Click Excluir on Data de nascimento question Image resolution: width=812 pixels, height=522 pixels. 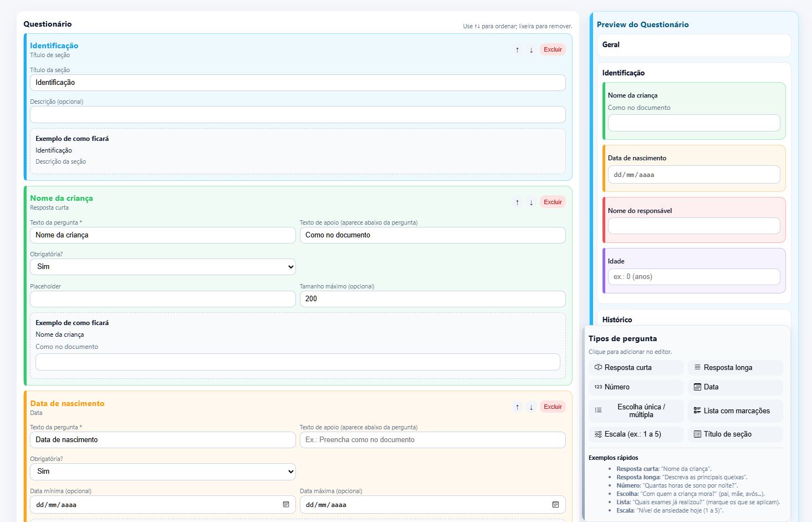(x=553, y=407)
